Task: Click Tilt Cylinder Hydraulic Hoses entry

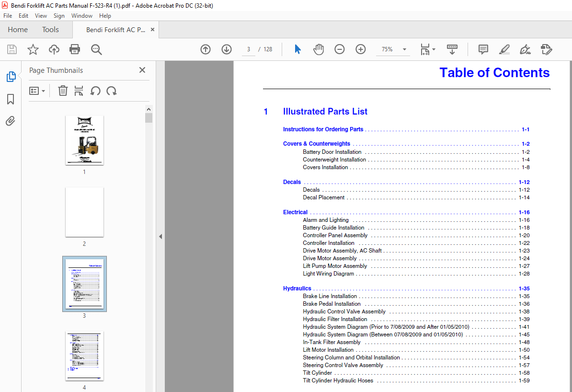Action: tap(338, 380)
